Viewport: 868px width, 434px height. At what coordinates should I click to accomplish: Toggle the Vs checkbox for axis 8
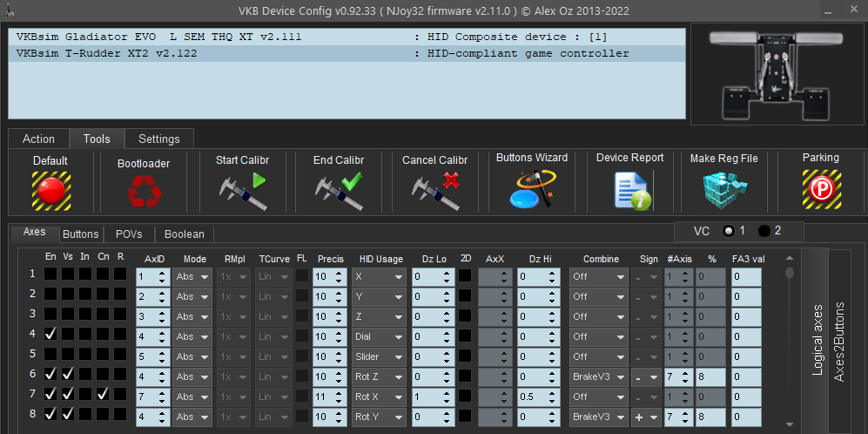pyautogui.click(x=68, y=413)
